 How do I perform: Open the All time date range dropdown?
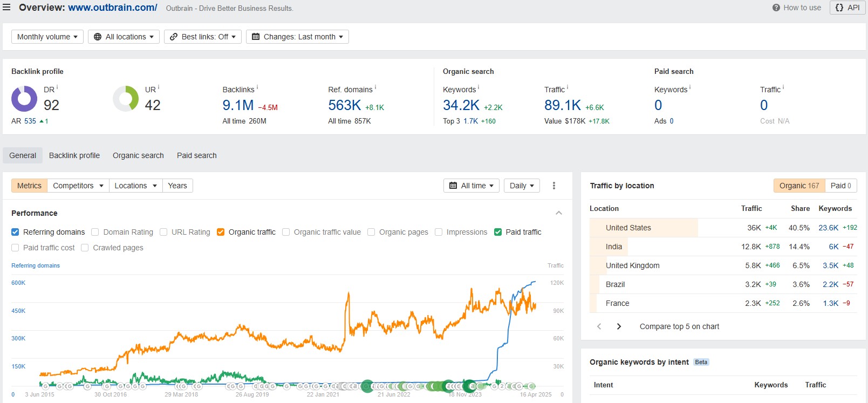point(471,186)
